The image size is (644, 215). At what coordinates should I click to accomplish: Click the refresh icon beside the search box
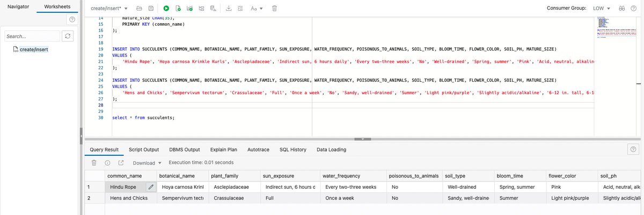click(67, 36)
